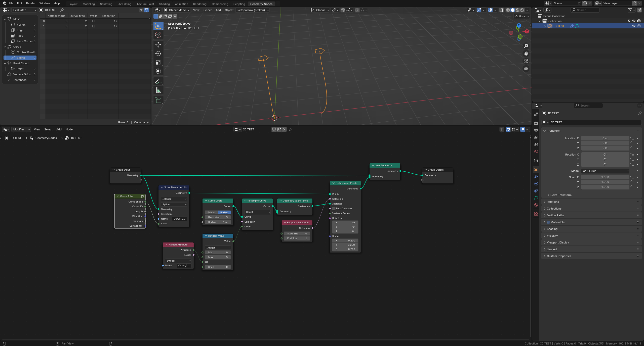Toggle viewport gizmos display
The image size is (644, 346).
click(x=479, y=10)
